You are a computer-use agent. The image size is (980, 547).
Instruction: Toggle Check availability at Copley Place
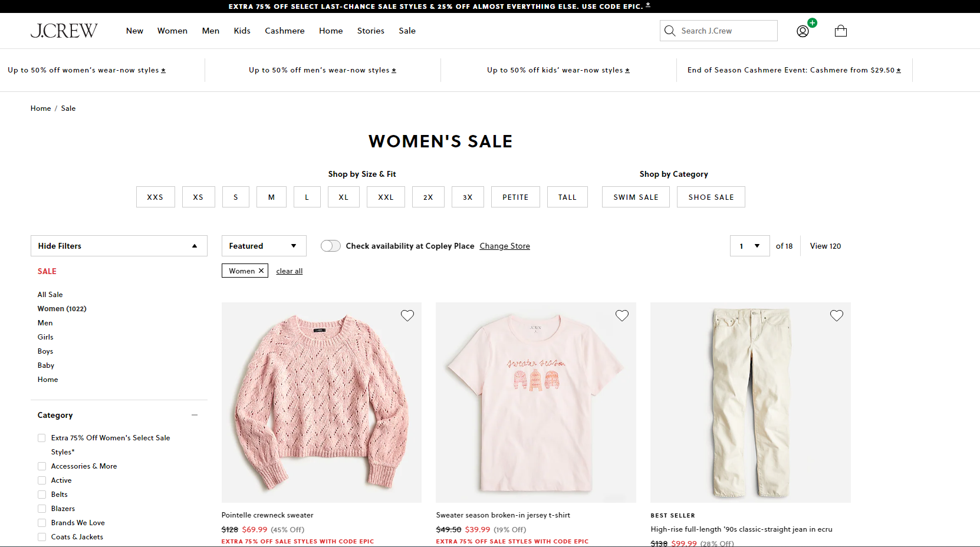(331, 246)
